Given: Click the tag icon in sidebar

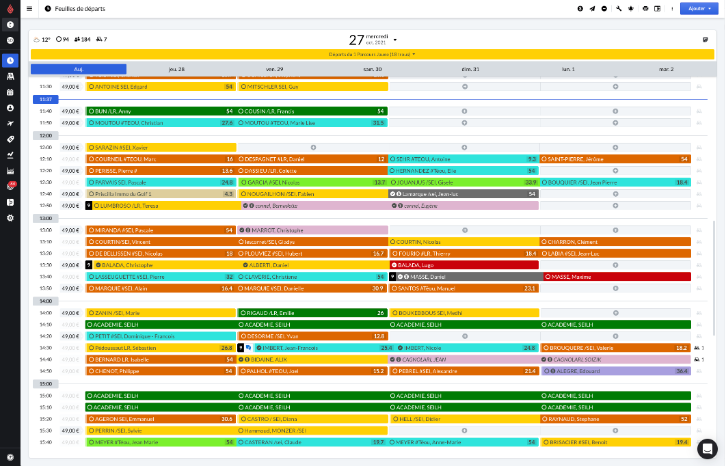Looking at the screenshot, I should coord(10,139).
